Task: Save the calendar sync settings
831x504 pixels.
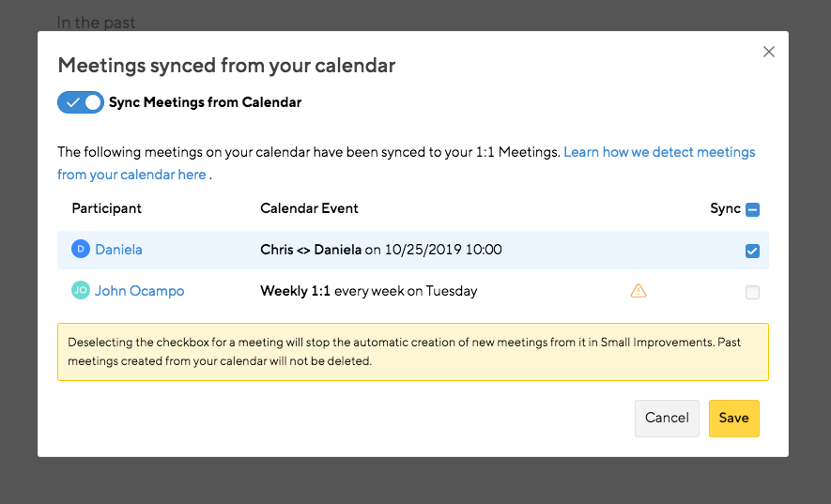Action: click(x=733, y=418)
